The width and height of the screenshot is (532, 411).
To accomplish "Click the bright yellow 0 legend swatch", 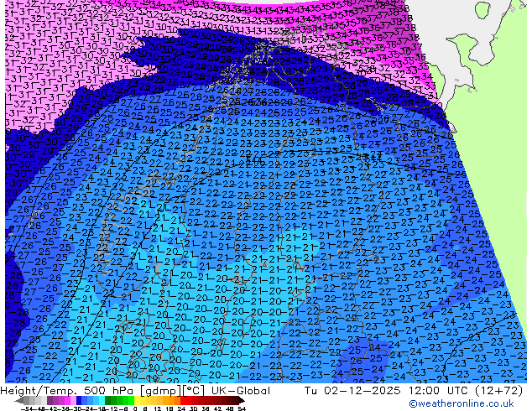I will (137, 400).
